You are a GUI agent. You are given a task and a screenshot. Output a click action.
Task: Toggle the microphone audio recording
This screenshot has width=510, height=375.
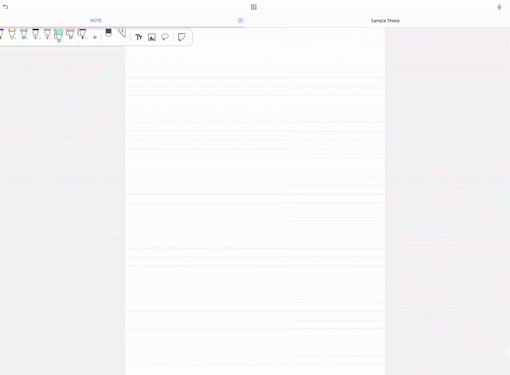[x=499, y=7]
